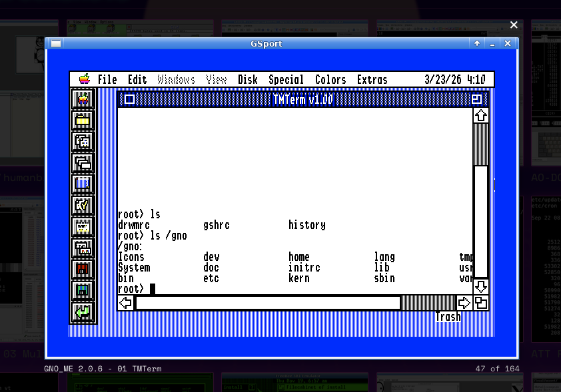Click 'gshrc' in terminal output
The image size is (561, 392).
(217, 226)
